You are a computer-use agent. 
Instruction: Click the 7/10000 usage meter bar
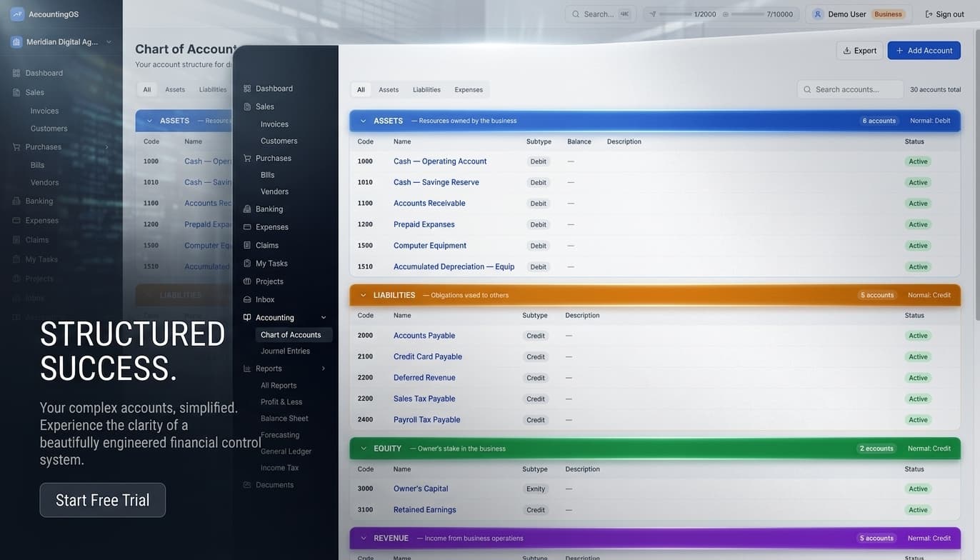point(748,14)
